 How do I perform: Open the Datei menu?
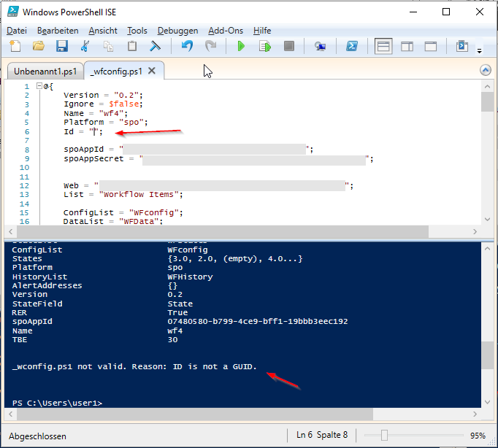[17, 31]
